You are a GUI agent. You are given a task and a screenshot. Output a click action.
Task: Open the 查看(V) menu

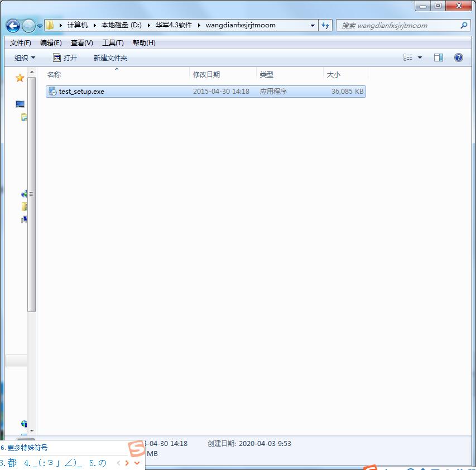point(81,42)
